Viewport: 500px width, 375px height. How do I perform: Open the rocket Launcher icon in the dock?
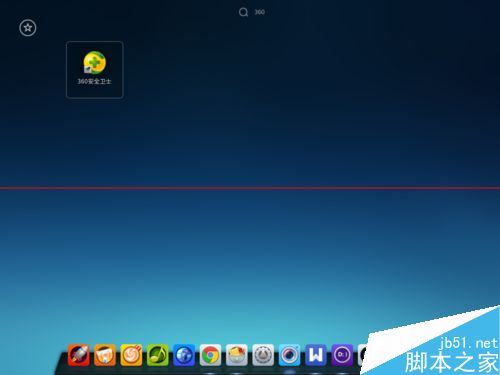coord(78,355)
